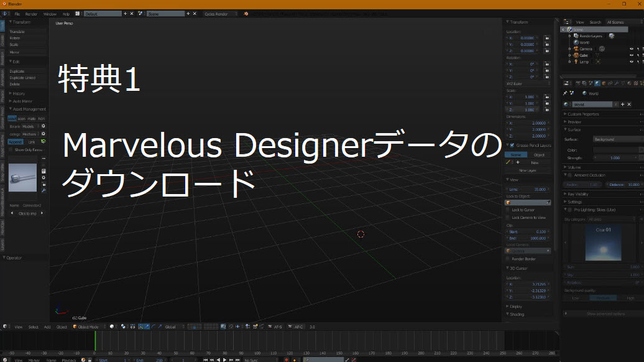
Task: Click the Delete button in Edit panel
Action: (x=27, y=84)
